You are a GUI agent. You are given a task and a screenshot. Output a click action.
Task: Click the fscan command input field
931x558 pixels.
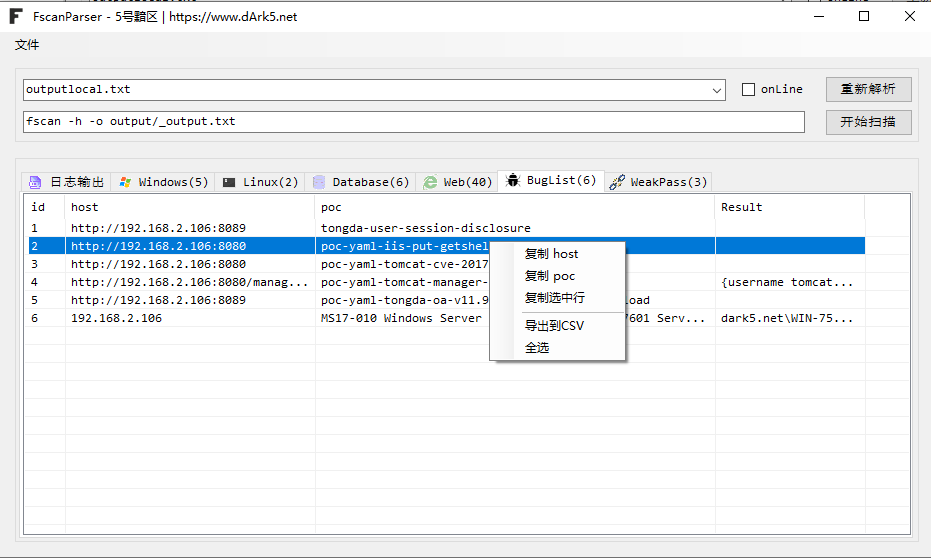click(413, 122)
